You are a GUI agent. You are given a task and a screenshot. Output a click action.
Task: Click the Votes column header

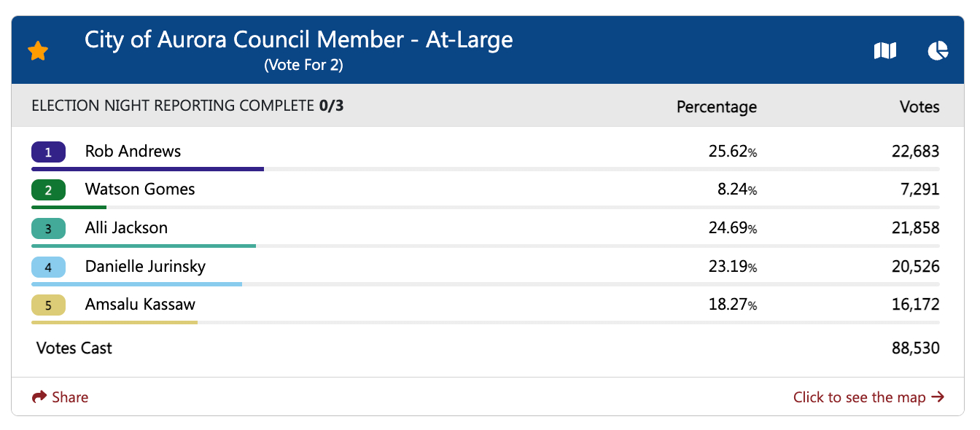pyautogui.click(x=919, y=107)
